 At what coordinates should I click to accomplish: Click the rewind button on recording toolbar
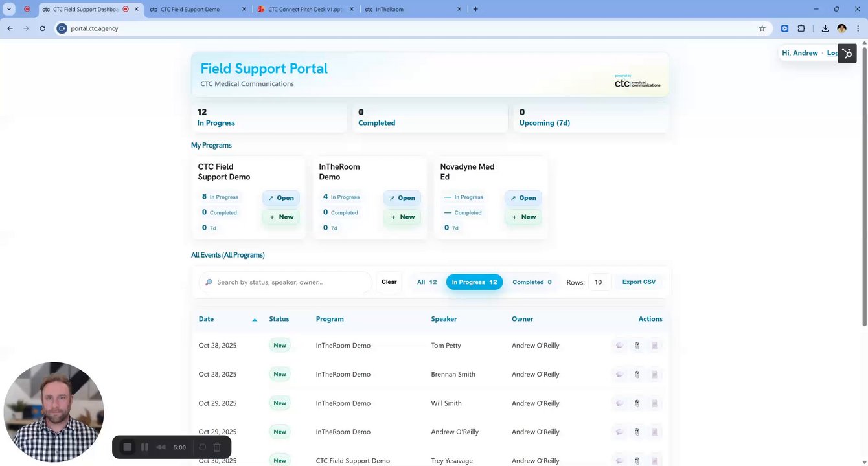[161, 447]
